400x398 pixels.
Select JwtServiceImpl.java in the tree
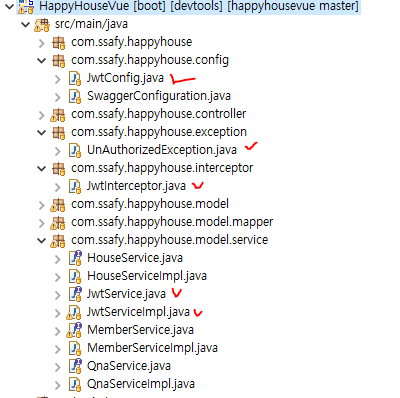(138, 312)
